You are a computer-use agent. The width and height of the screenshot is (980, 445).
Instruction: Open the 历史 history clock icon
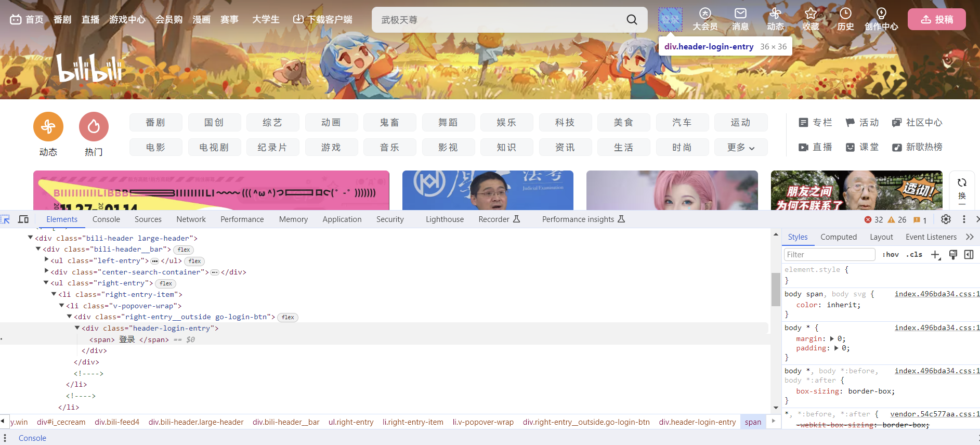point(846,19)
